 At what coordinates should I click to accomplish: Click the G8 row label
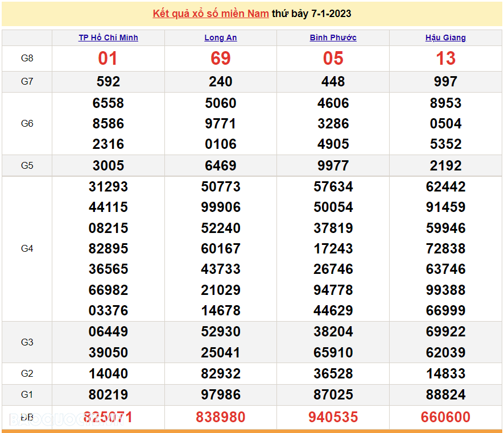(27, 59)
